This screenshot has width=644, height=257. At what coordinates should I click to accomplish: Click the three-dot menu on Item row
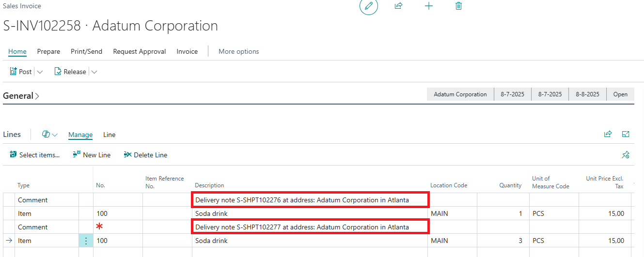pos(86,241)
